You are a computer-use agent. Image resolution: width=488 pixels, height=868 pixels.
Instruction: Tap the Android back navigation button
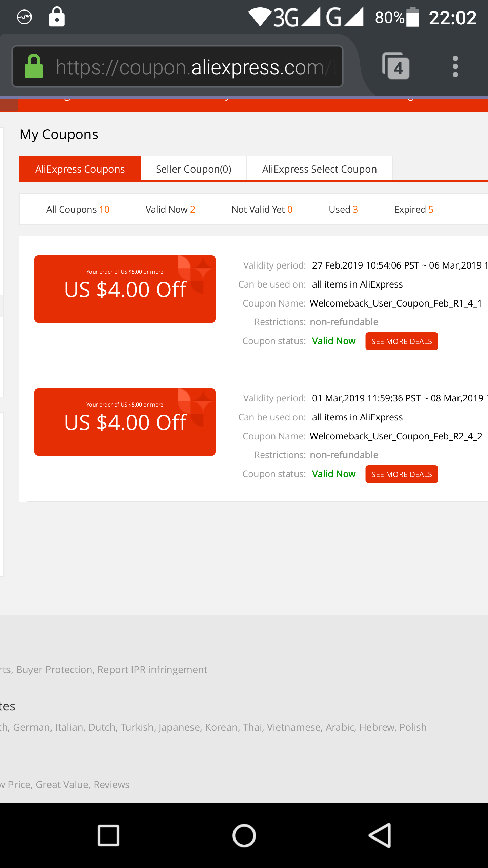380,835
